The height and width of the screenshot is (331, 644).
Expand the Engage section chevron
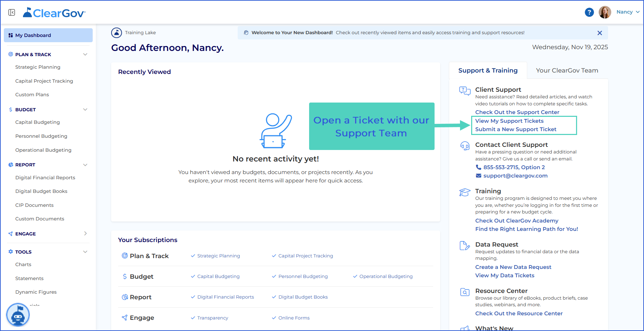(85, 234)
